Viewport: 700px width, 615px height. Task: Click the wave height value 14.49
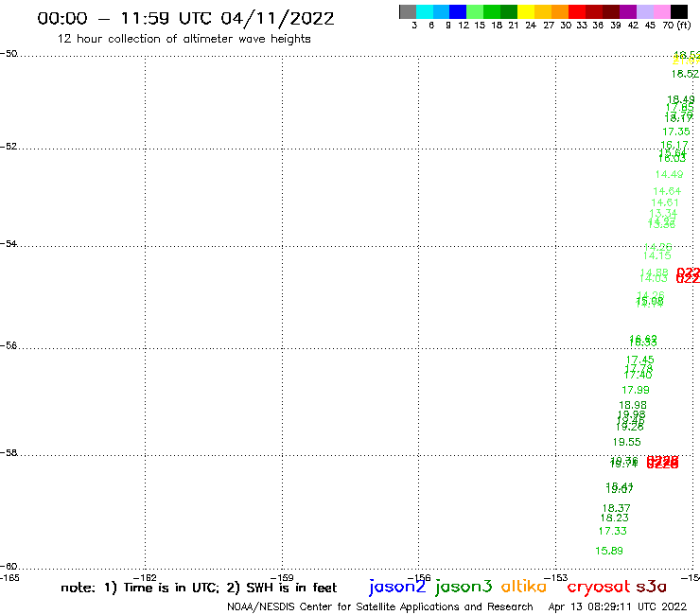669,175
